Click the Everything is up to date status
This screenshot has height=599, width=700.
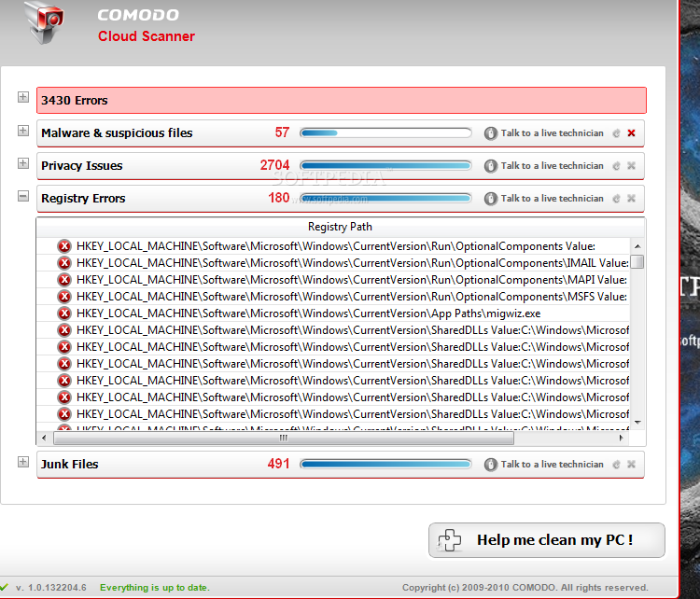[154, 588]
